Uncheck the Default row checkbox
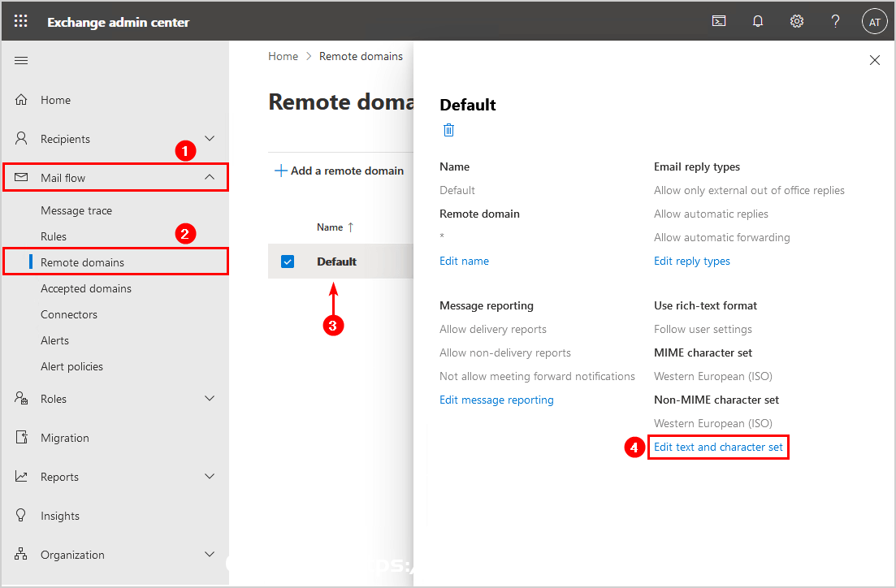The height and width of the screenshot is (588, 896). [288, 262]
